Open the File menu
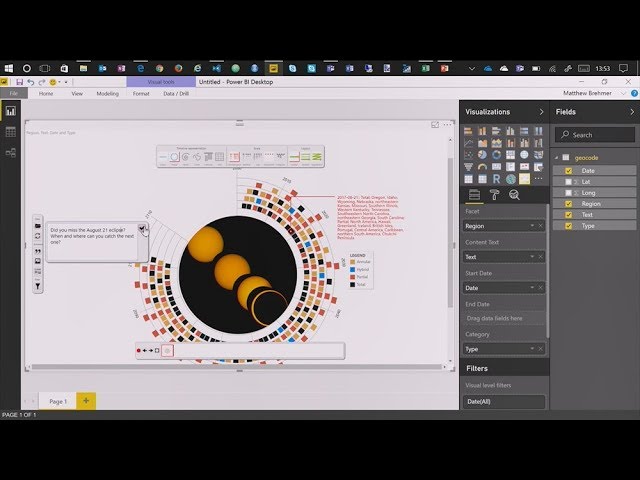Screen dimensions: 640x480 point(13,93)
